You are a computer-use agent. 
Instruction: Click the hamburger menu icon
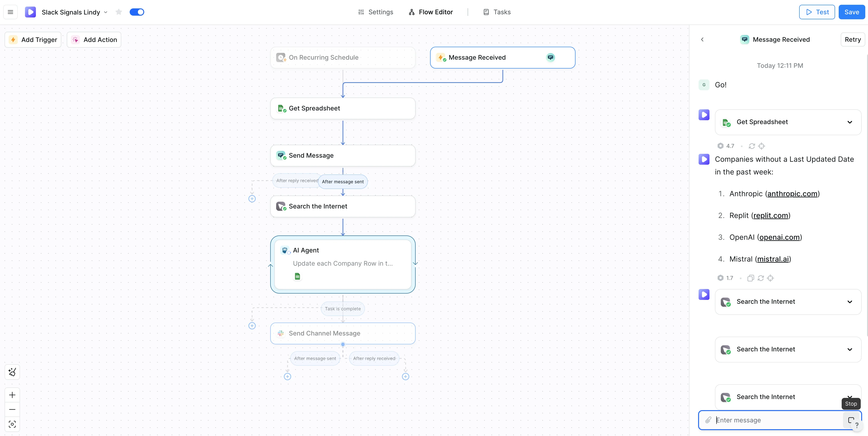click(x=10, y=12)
